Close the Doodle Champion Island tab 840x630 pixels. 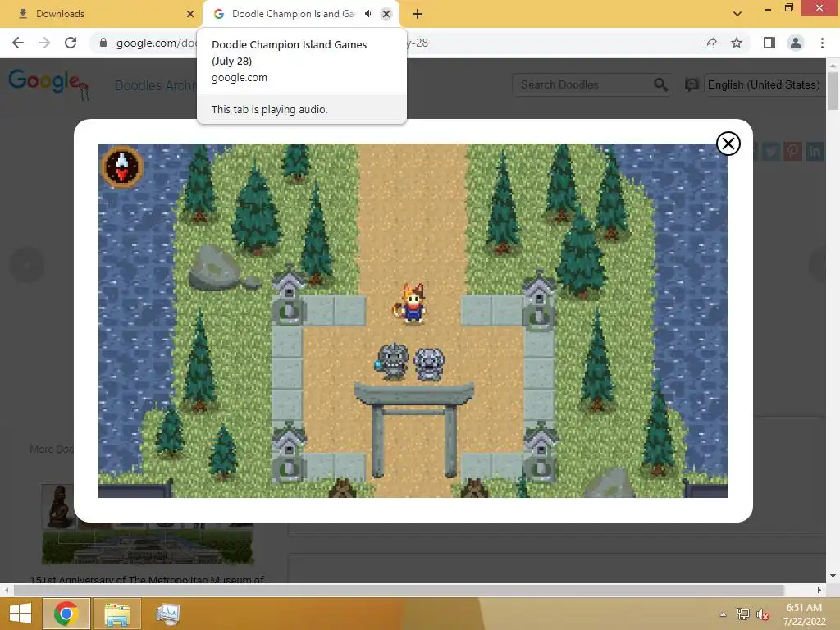[x=386, y=14]
